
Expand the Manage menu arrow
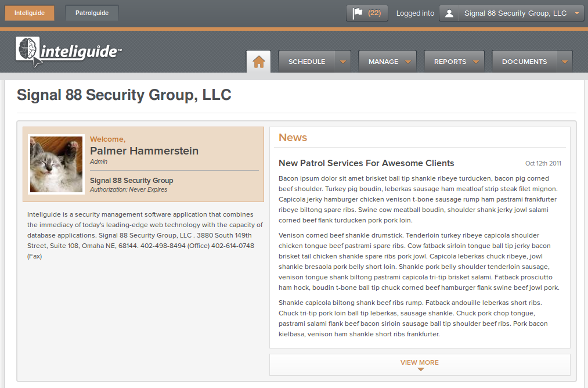408,62
